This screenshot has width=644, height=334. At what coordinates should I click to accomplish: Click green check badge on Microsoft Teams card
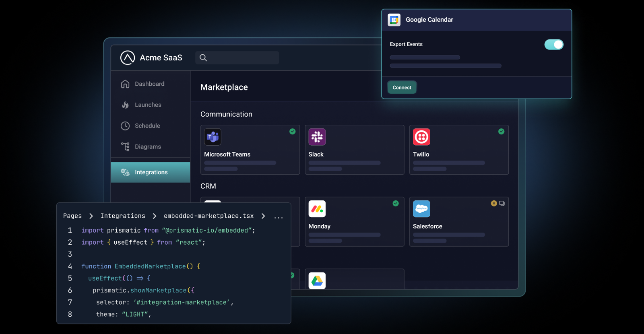point(293,131)
